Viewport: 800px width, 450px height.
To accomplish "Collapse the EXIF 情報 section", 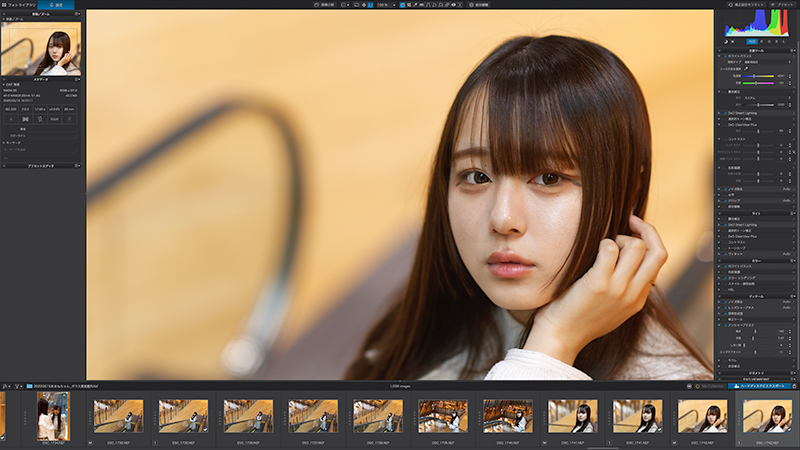I will pos(4,85).
